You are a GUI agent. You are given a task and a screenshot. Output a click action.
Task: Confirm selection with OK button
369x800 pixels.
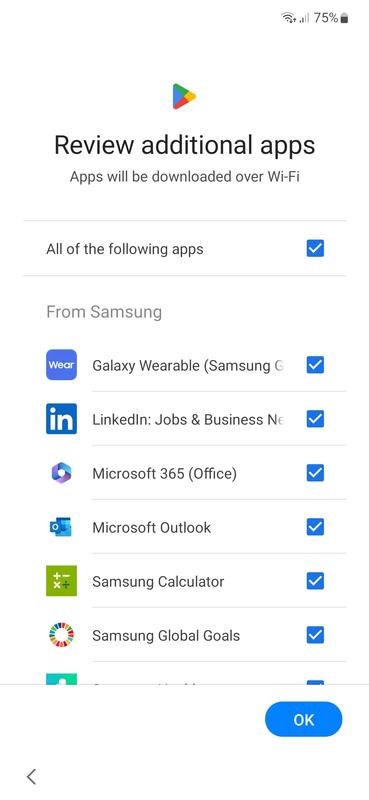pos(304,719)
